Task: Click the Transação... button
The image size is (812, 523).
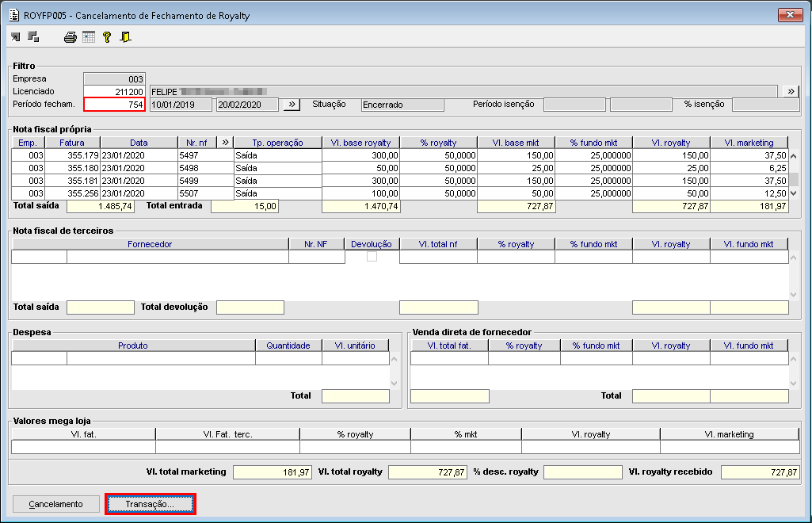Action: pyautogui.click(x=151, y=504)
